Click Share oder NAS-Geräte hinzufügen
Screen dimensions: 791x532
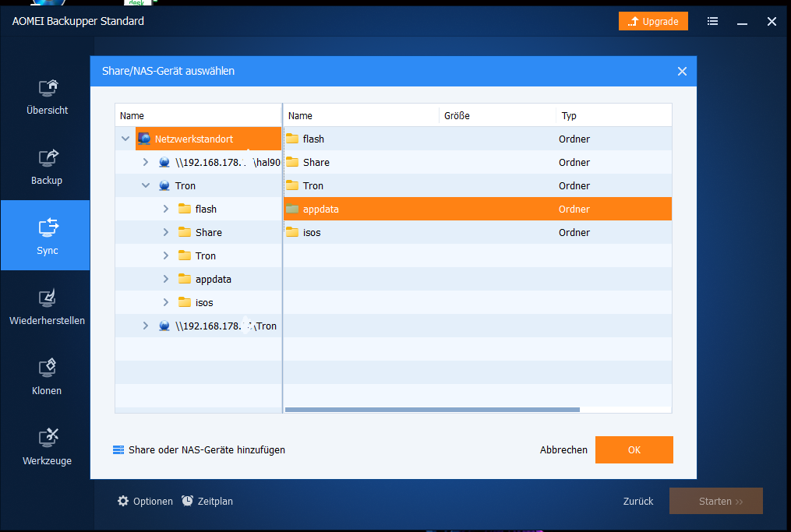click(199, 449)
